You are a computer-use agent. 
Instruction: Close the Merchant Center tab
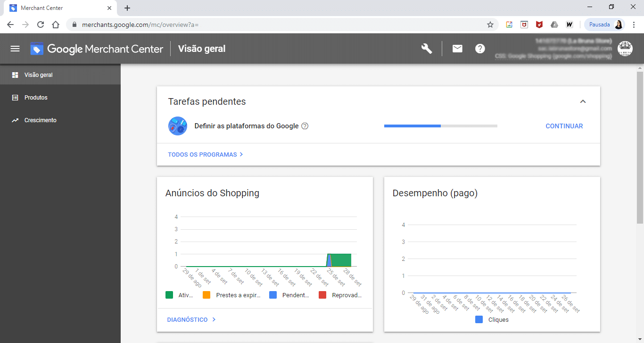coord(109,8)
